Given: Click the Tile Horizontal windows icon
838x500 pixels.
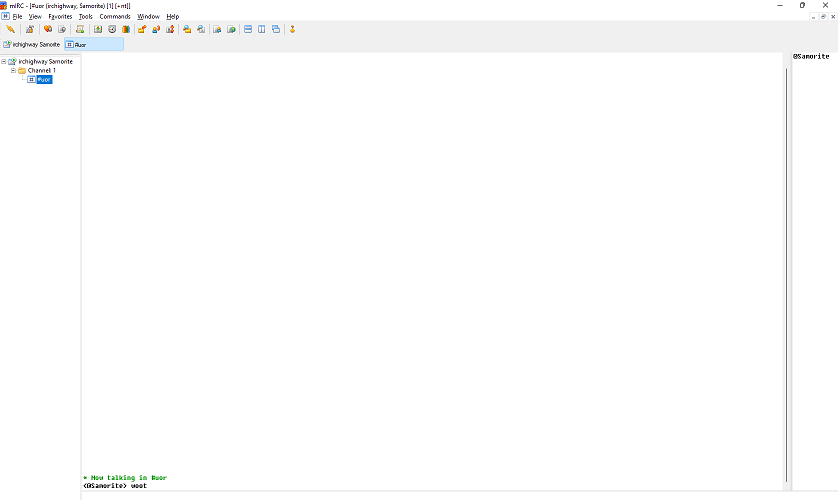Looking at the screenshot, I should click(x=248, y=29).
